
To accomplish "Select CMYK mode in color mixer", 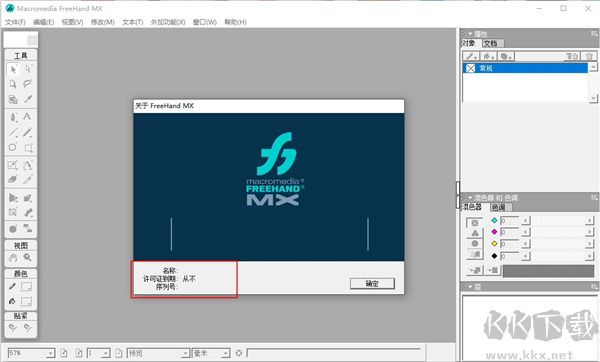I will coord(475,223).
